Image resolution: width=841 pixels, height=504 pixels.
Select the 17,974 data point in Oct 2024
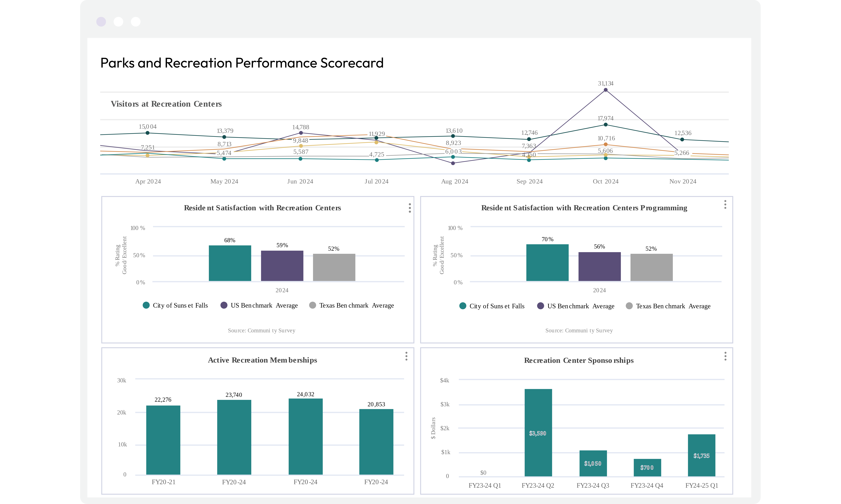[x=605, y=125]
